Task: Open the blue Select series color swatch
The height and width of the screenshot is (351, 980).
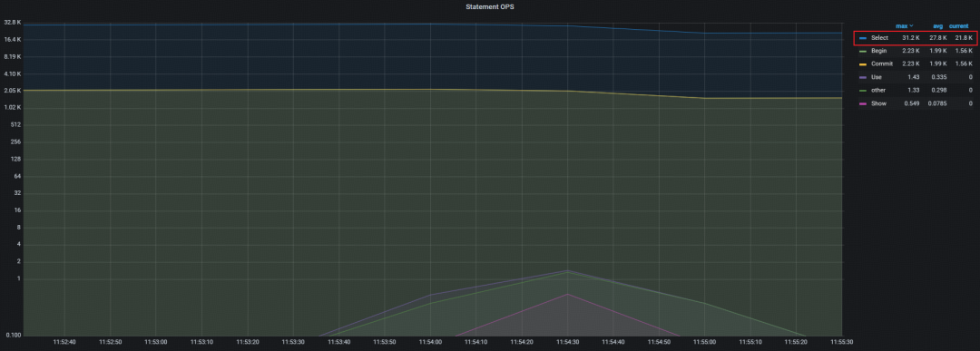Action: [863, 38]
